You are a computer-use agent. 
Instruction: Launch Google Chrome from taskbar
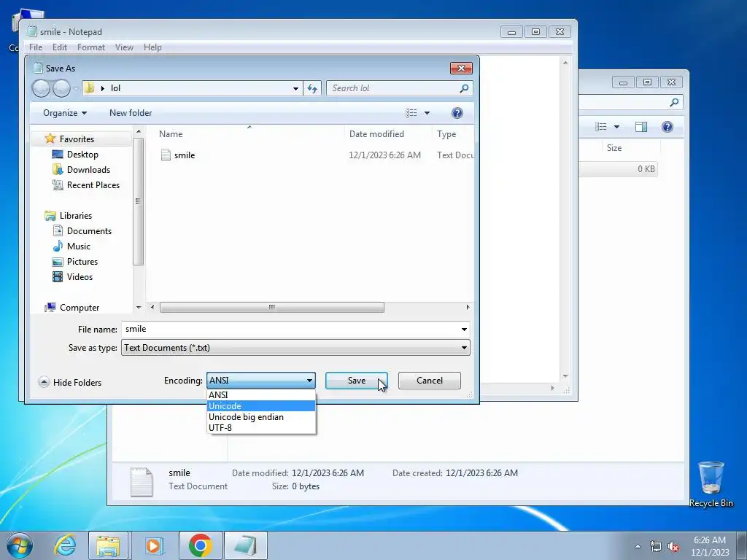[200, 545]
